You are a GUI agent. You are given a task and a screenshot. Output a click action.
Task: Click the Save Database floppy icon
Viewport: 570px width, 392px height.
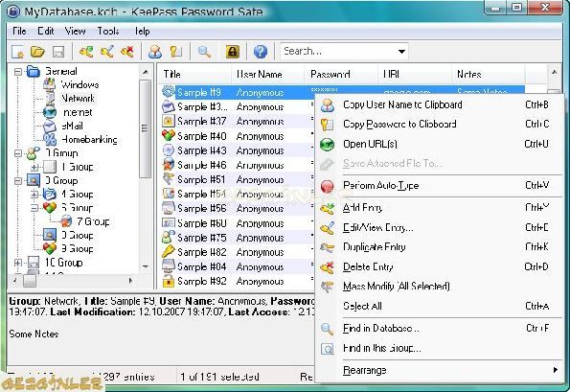click(x=58, y=52)
